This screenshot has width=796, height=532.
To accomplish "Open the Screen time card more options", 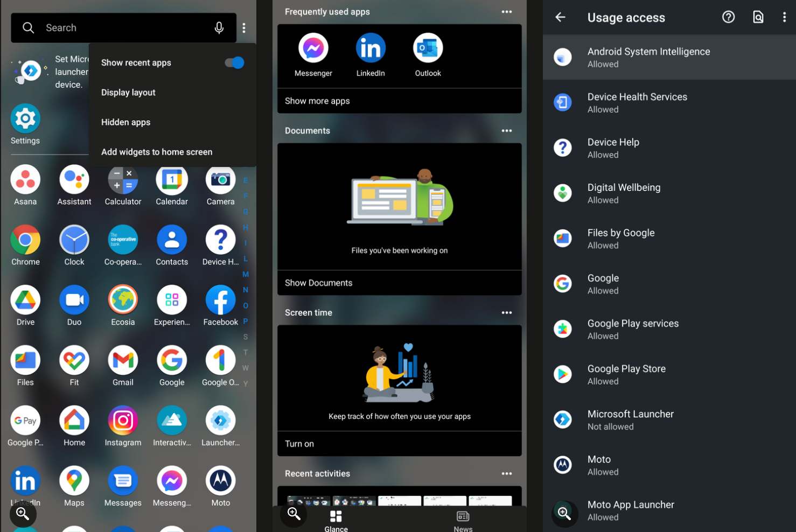I will tap(507, 313).
